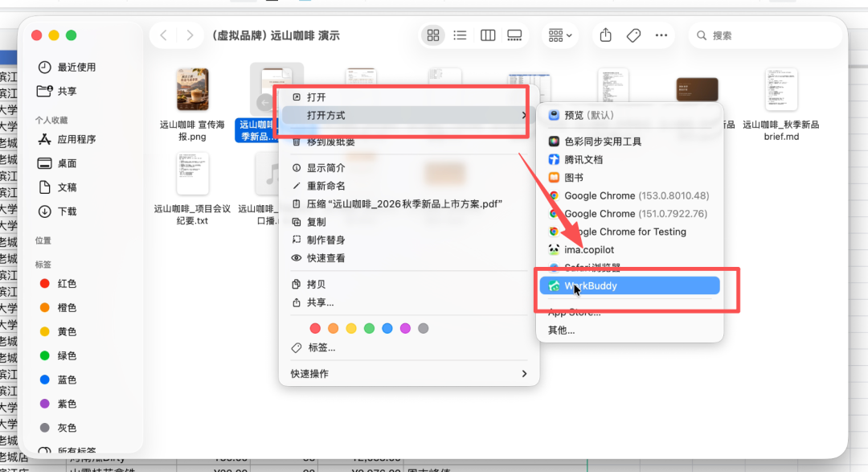Go forward with the right chevron
The image size is (868, 472).
click(x=190, y=35)
